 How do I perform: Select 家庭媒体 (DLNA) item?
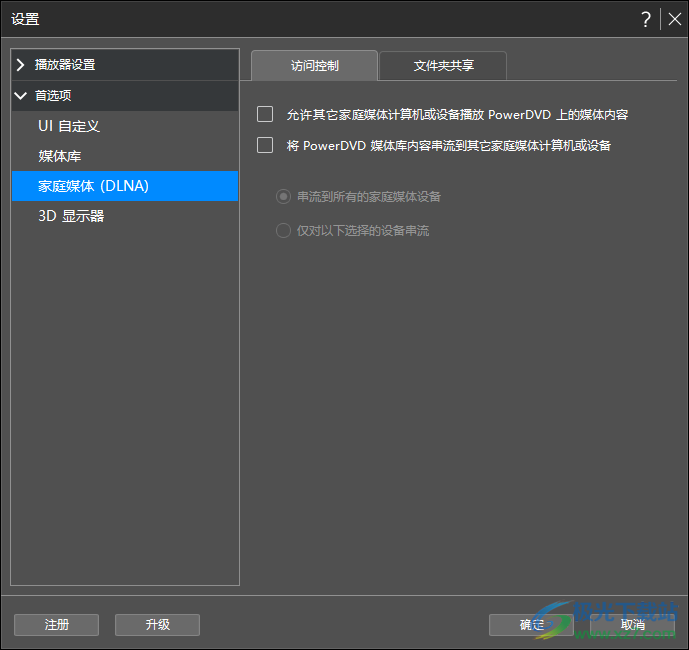125,186
